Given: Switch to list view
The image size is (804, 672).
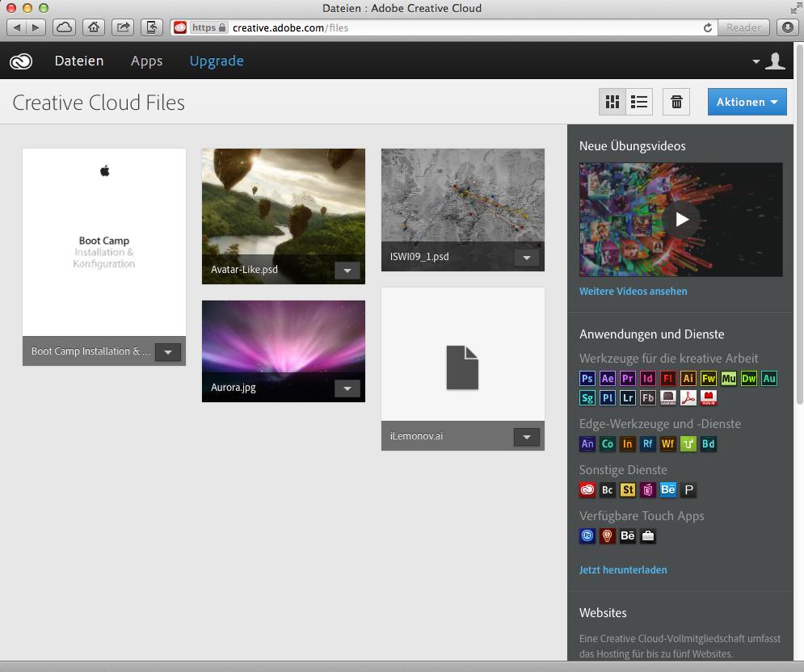Looking at the screenshot, I should click(x=639, y=102).
